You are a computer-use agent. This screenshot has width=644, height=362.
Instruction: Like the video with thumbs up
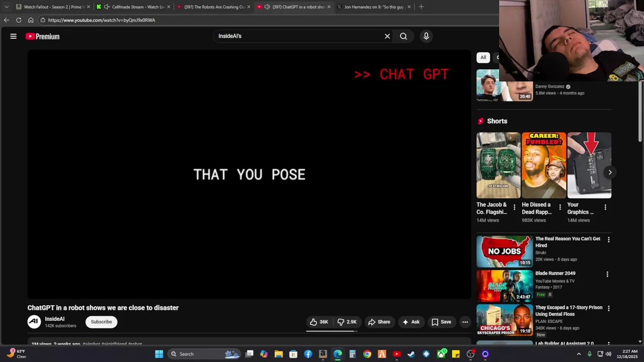pyautogui.click(x=319, y=322)
